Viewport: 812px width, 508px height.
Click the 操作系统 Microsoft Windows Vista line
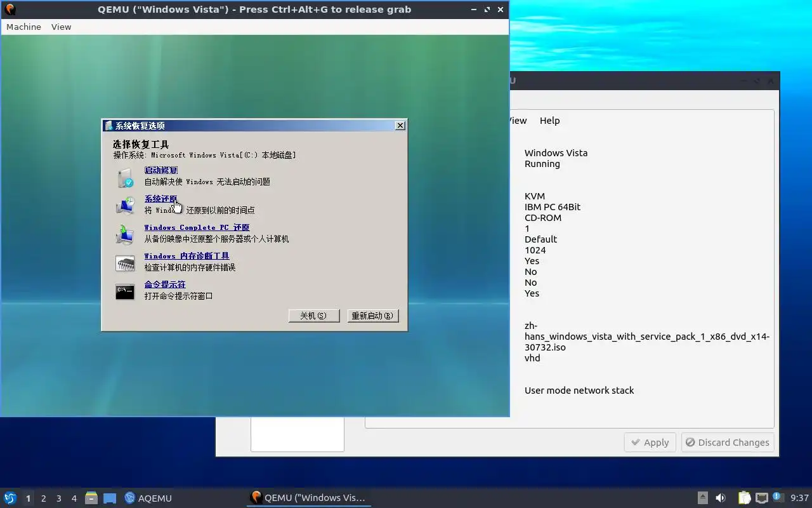204,155
